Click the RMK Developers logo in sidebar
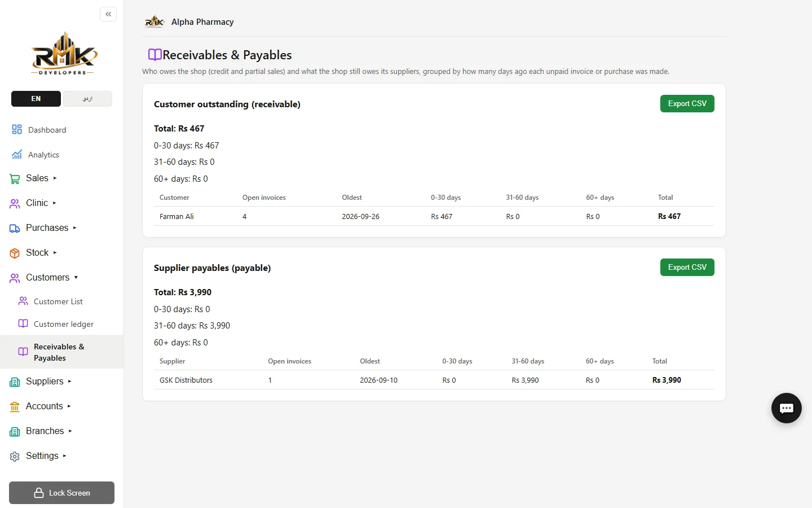Screen dimensions: 812x508 [x=64, y=54]
